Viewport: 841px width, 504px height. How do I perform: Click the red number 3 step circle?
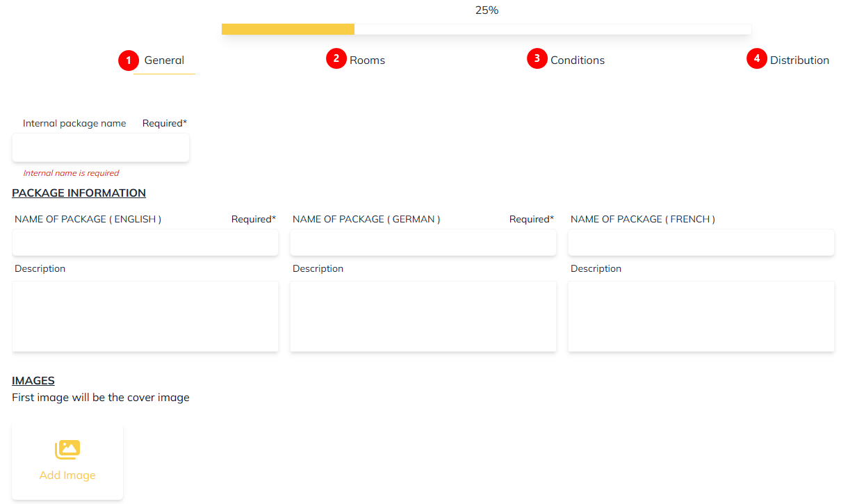[537, 59]
